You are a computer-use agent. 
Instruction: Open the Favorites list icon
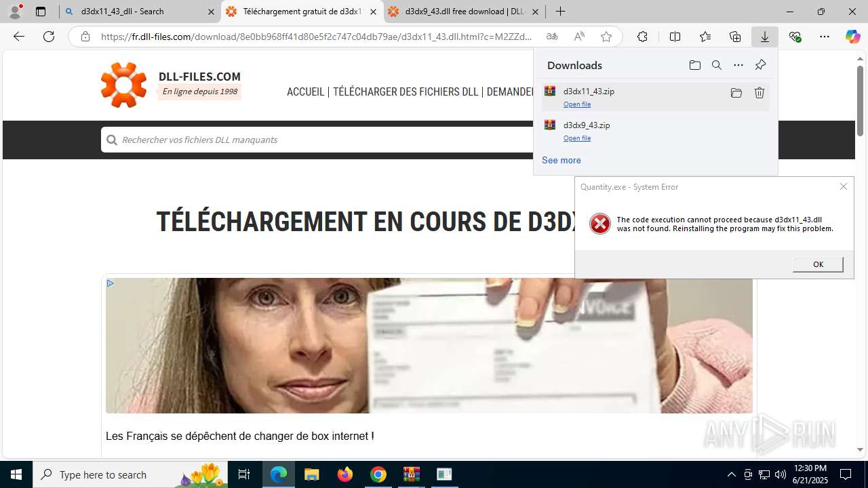pos(705,37)
